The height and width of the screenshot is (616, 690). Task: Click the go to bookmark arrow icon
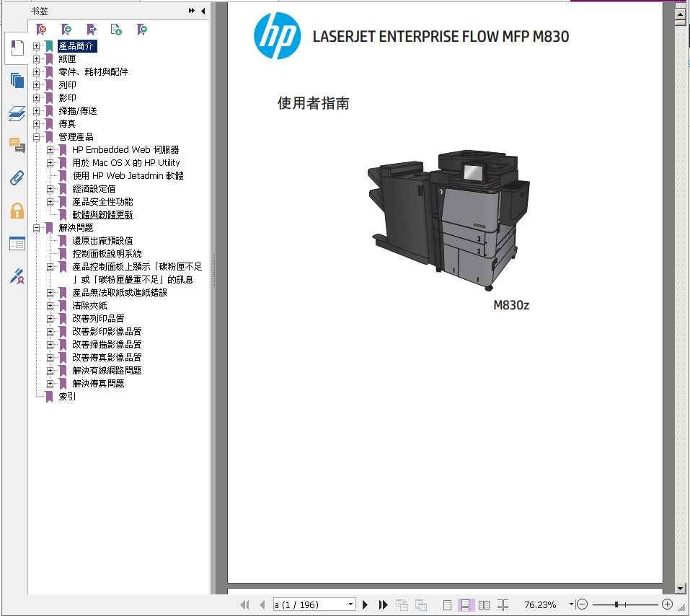pyautogui.click(x=91, y=30)
